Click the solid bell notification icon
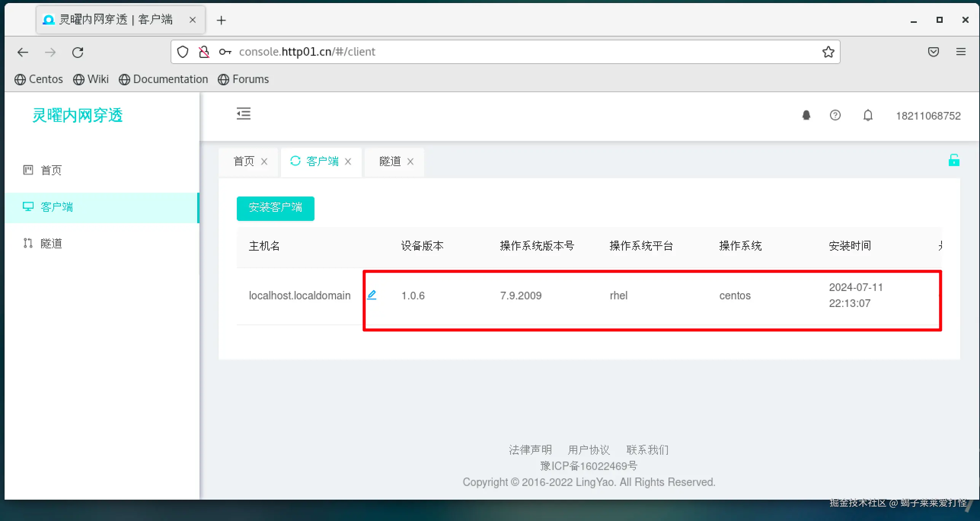The width and height of the screenshot is (980, 521). click(806, 115)
